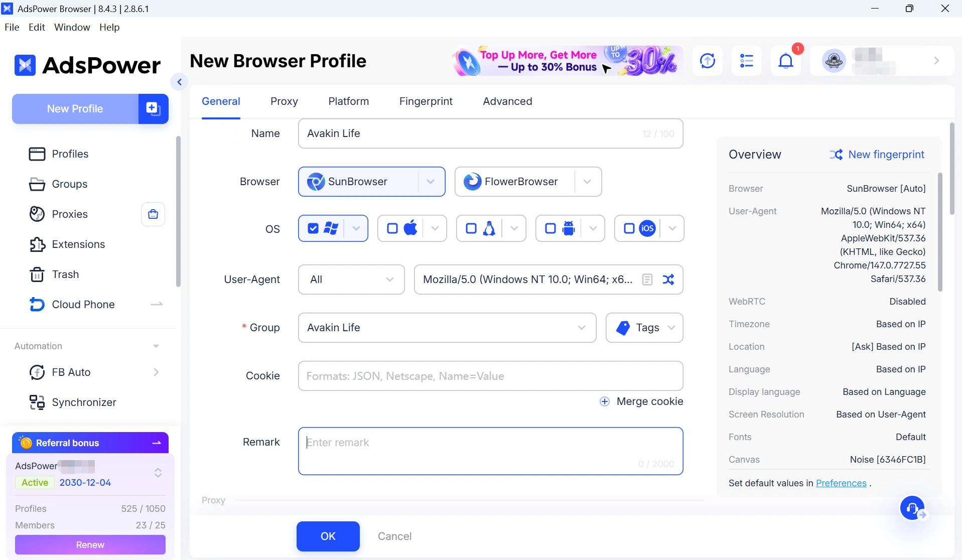The height and width of the screenshot is (560, 962).
Task: Open the User-Agent 'All' dropdown
Action: tap(351, 279)
